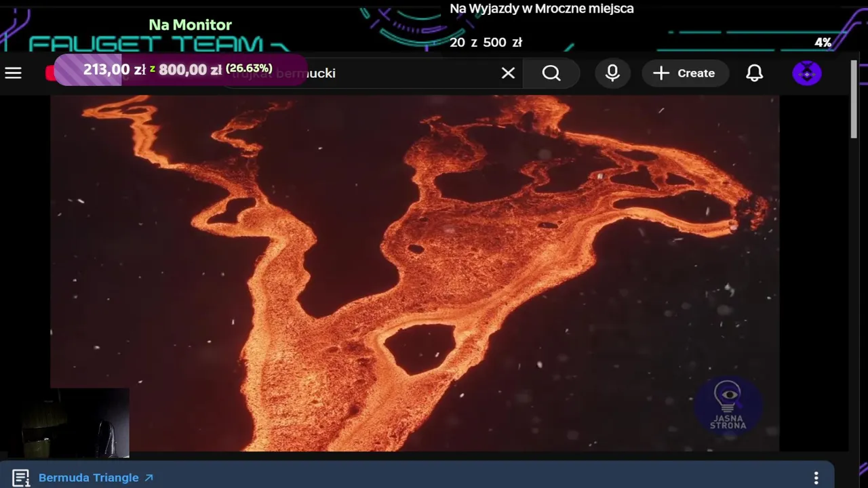Click the magnifier search button
The image size is (868, 488).
coord(551,73)
